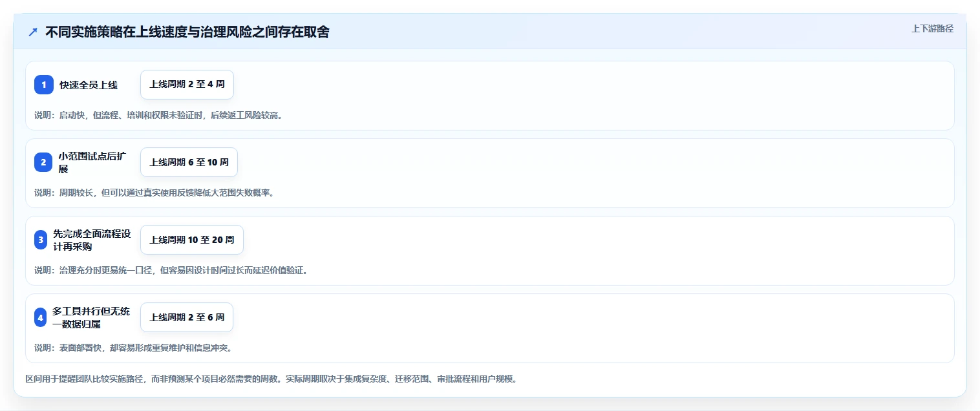Click the 多工具并行但无统一数据归属 strategy name
Image resolution: width=980 pixels, height=411 pixels.
pos(91,317)
